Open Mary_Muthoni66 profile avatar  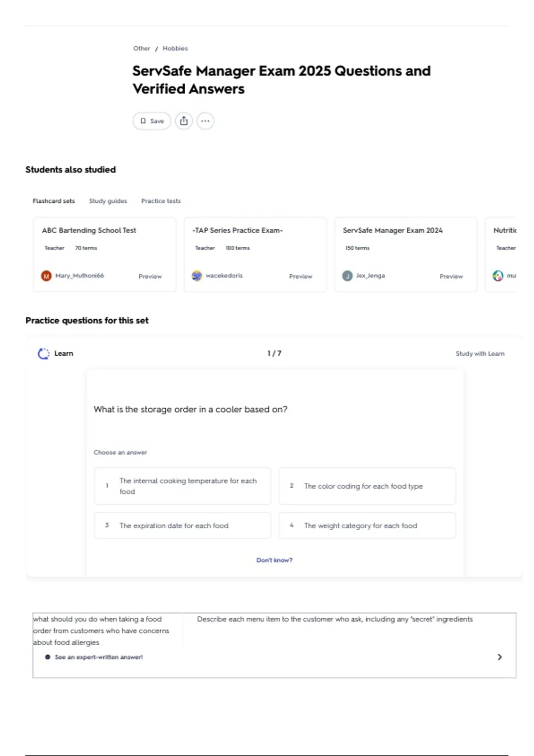(46, 276)
